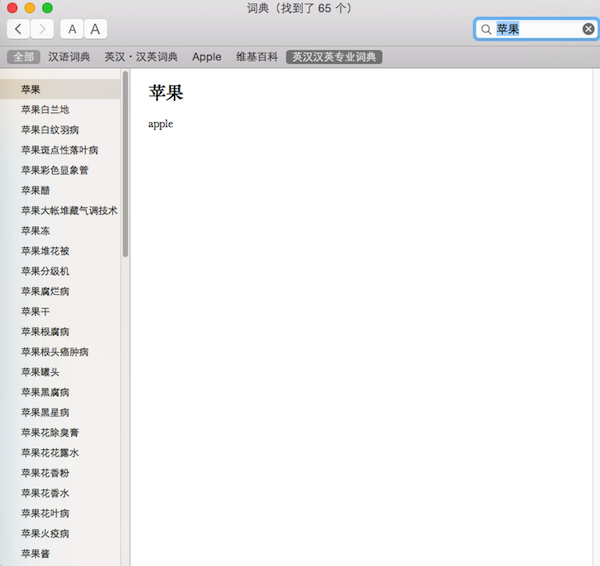Image resolution: width=600 pixels, height=566 pixels.
Task: Select the 苹果冻 entry
Action: click(60, 231)
